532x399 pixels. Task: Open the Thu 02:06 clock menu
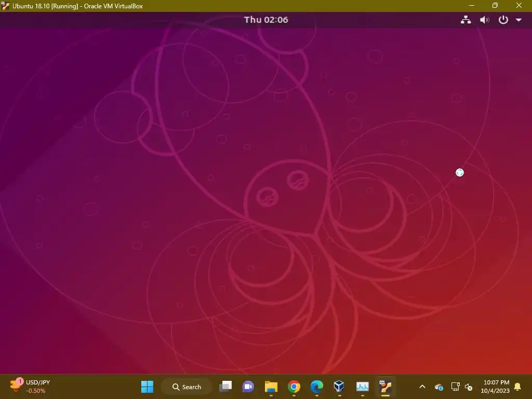pyautogui.click(x=266, y=20)
